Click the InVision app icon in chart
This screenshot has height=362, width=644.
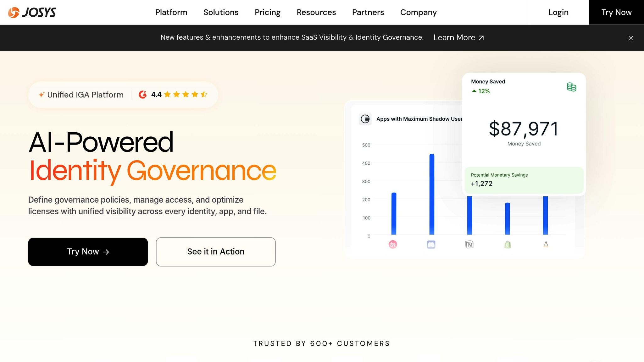393,244
